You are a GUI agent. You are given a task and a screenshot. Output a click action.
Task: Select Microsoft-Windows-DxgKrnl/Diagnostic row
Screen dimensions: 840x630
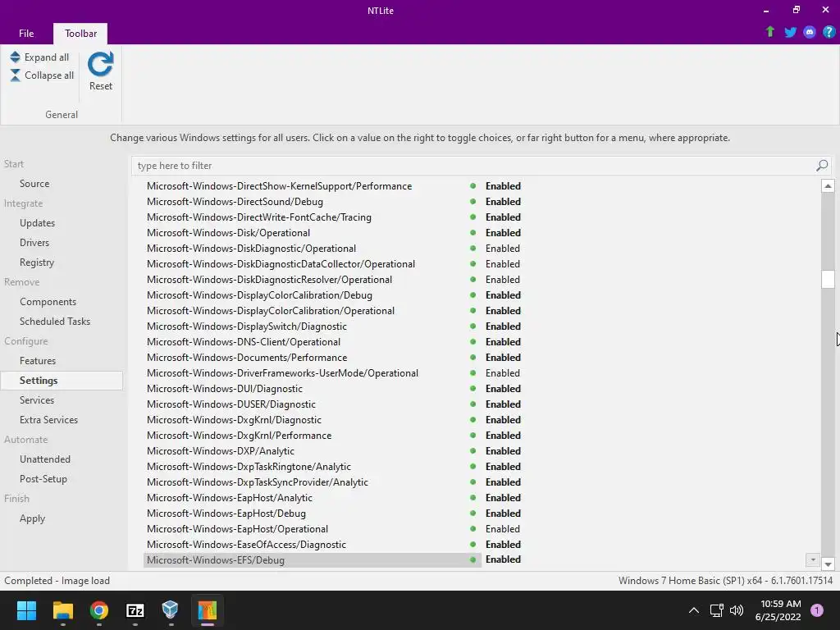pos(234,419)
